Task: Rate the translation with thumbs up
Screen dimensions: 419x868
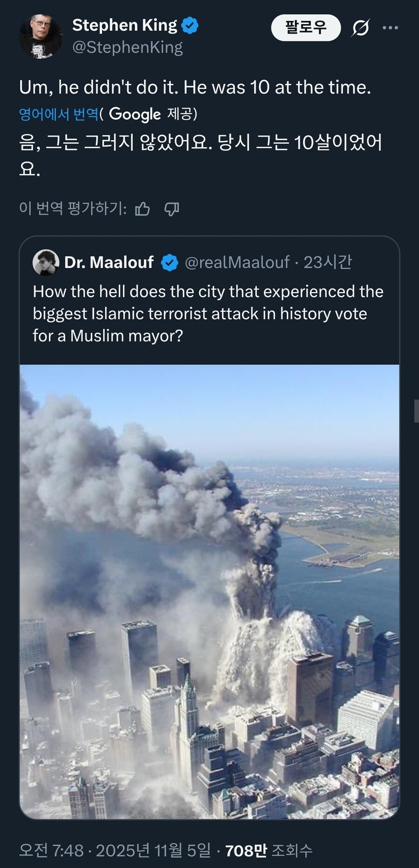Action: 142,209
